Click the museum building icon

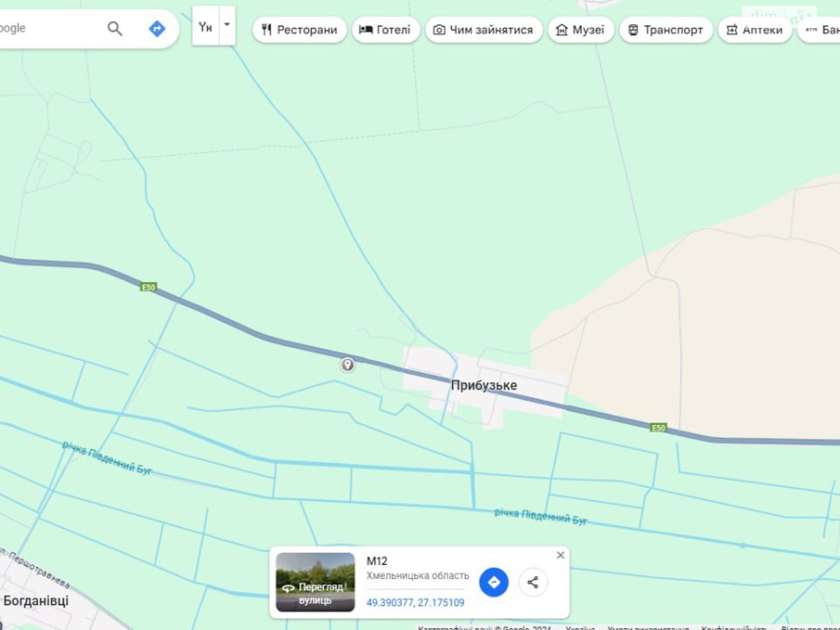coord(562,30)
